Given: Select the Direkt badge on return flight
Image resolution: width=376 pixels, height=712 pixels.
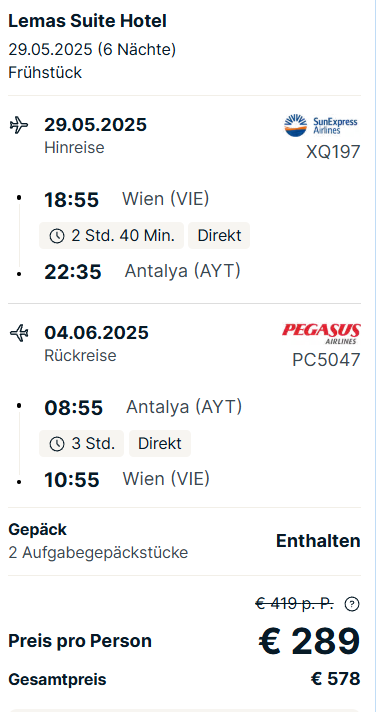Looking at the screenshot, I should click(x=160, y=443).
